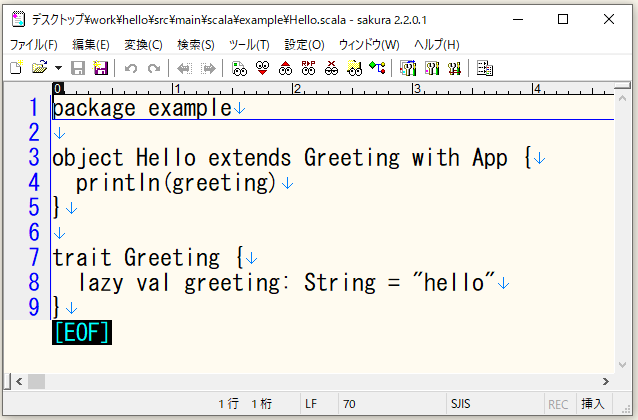Open the Replace dialog icon
Screen dimensions: 638x420
coord(308,68)
